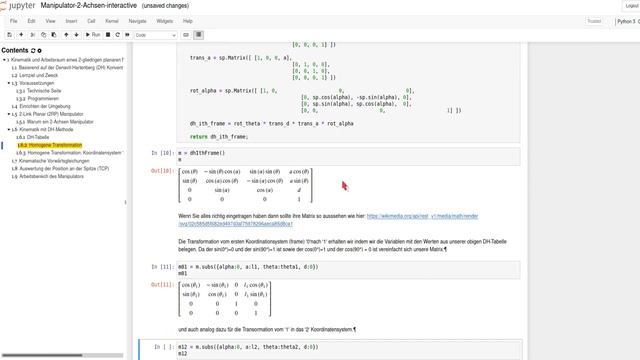
Task: Open the Help menu
Action: click(x=187, y=21)
